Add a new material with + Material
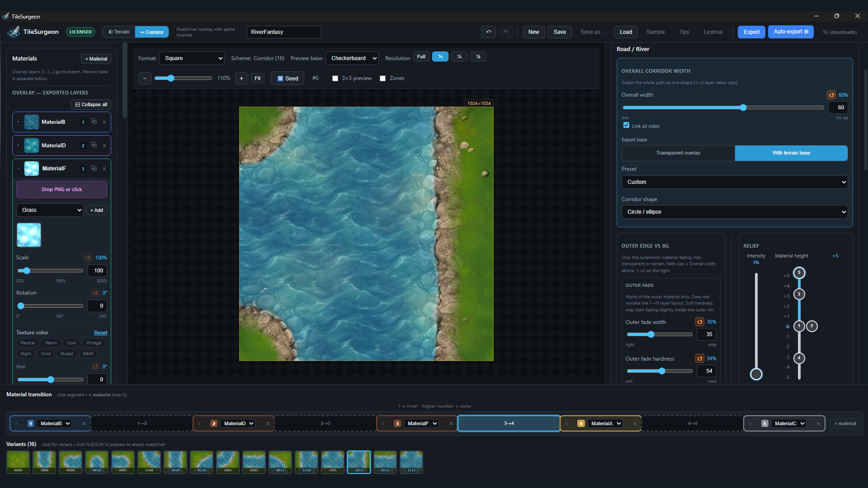 pyautogui.click(x=96, y=59)
